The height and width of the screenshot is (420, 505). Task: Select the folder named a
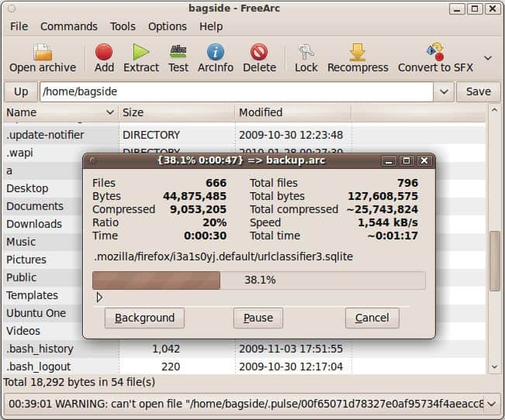click(9, 170)
